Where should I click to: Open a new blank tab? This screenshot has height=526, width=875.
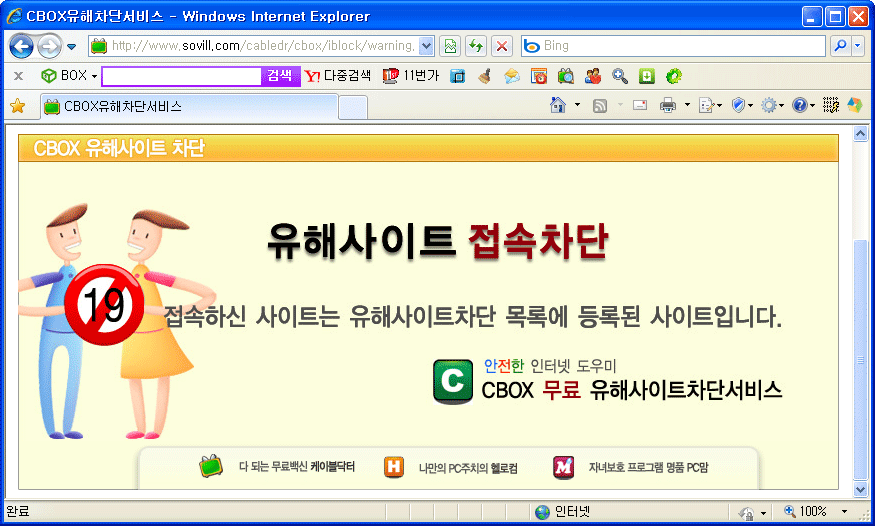353,106
